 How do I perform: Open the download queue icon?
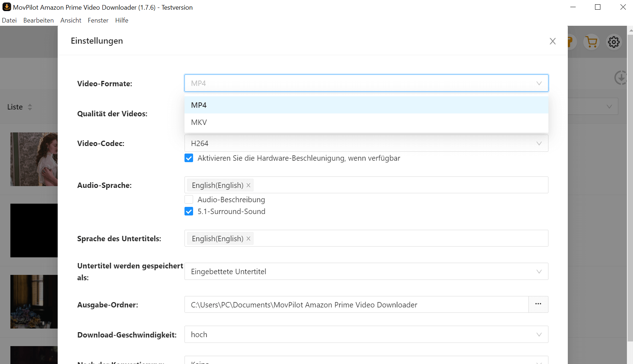tap(620, 78)
